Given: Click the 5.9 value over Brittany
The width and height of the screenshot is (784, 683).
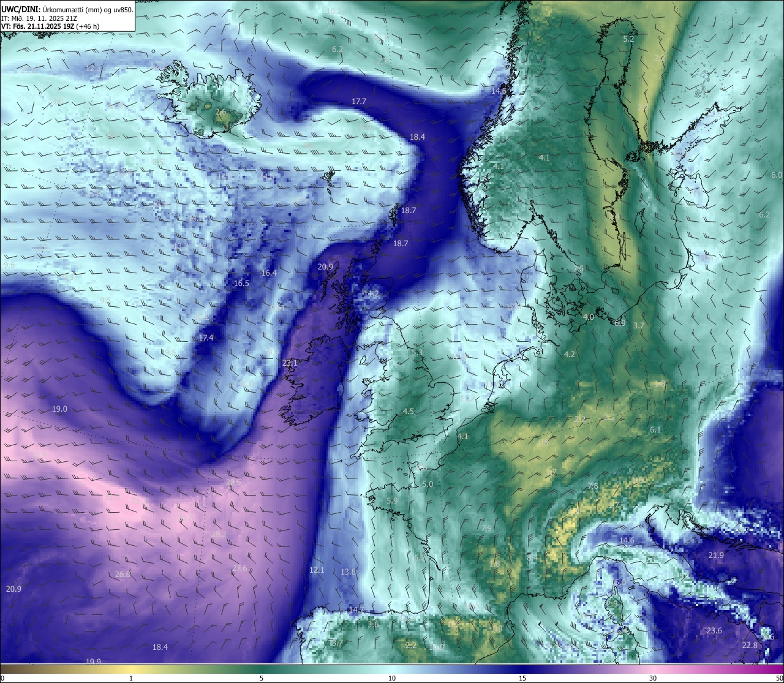Looking at the screenshot, I should [x=392, y=500].
